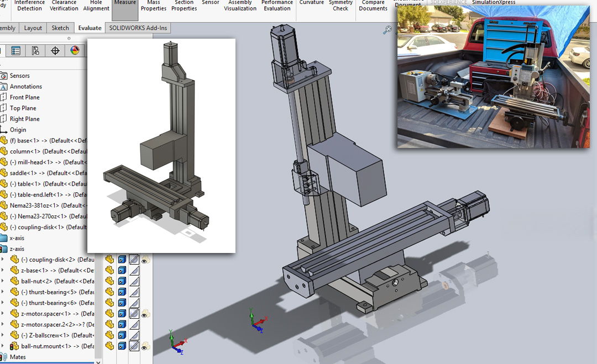Viewport: 597px width, 364px height.
Task: Switch to the SOLIDWORKS Add-Ins tab
Action: click(x=138, y=28)
